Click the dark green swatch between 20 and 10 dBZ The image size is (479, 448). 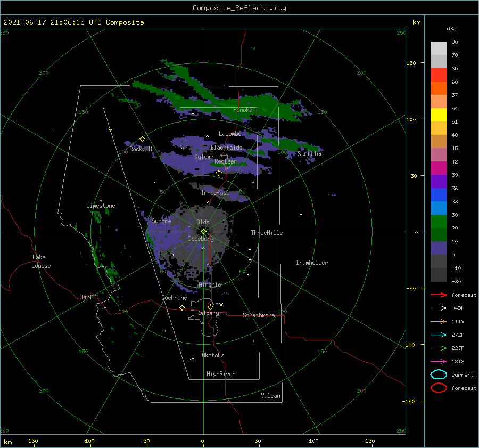click(x=439, y=235)
